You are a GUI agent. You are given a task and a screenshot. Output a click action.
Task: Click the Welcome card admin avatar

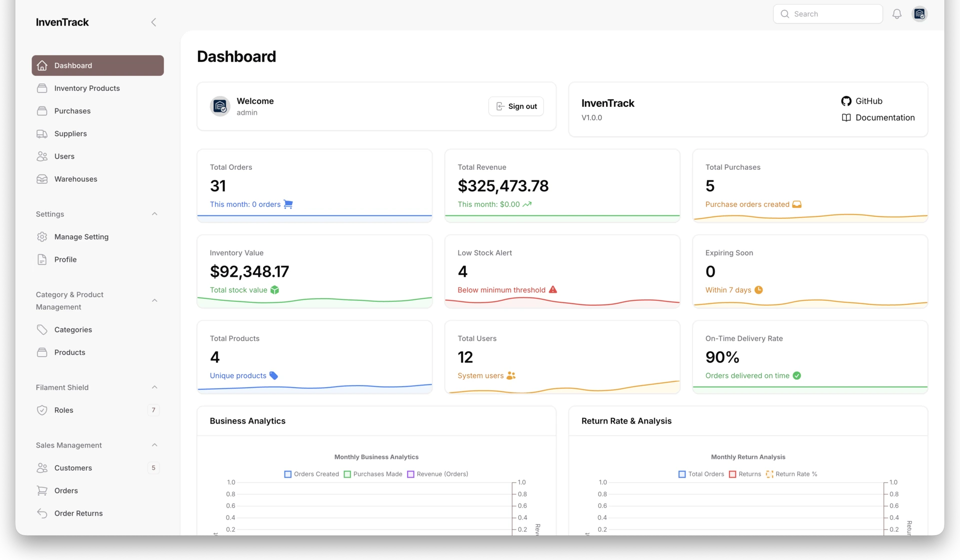click(220, 106)
